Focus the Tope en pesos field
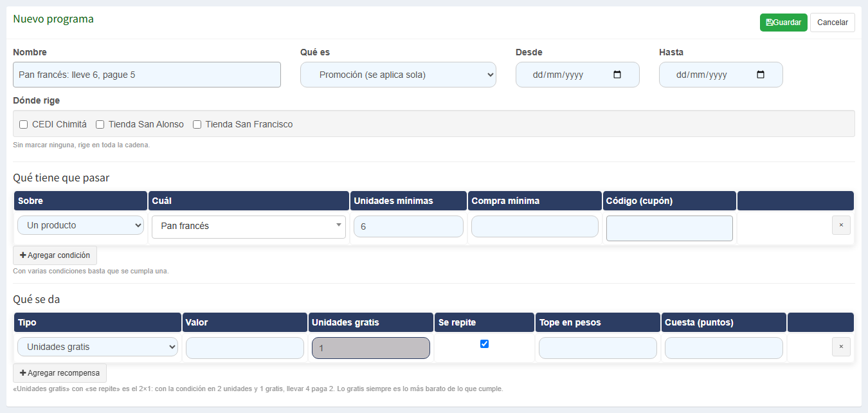 598,348
